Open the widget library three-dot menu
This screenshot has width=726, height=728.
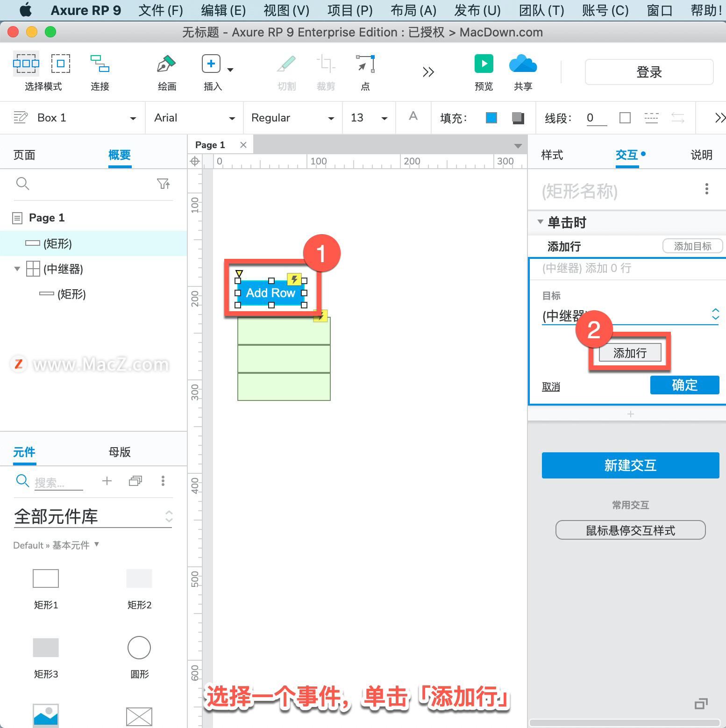tap(163, 481)
